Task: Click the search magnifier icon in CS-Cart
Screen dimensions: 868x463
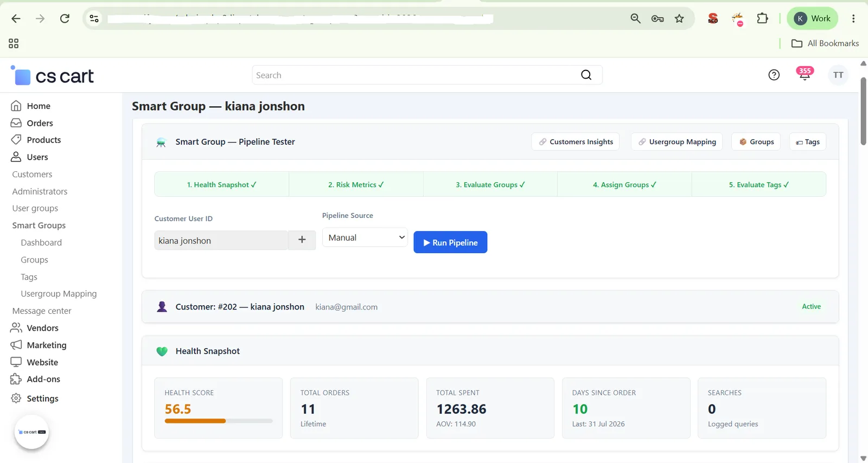Action: coord(586,75)
